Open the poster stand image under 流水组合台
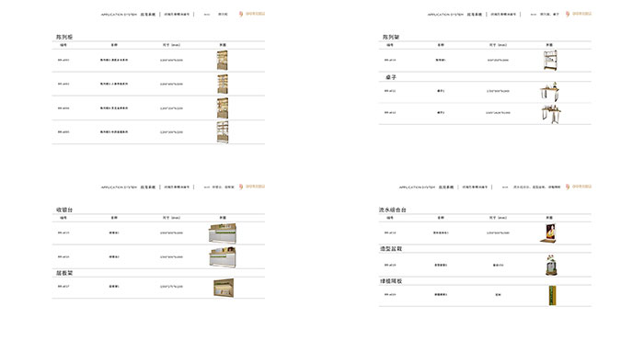Image resolution: width=644 pixels, height=340 pixels. coord(548,233)
